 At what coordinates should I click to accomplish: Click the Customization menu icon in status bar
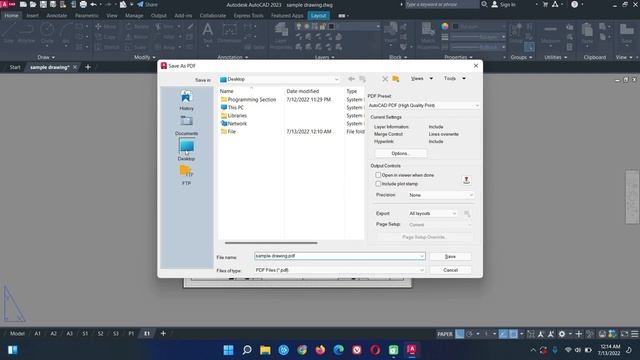[x=635, y=334]
